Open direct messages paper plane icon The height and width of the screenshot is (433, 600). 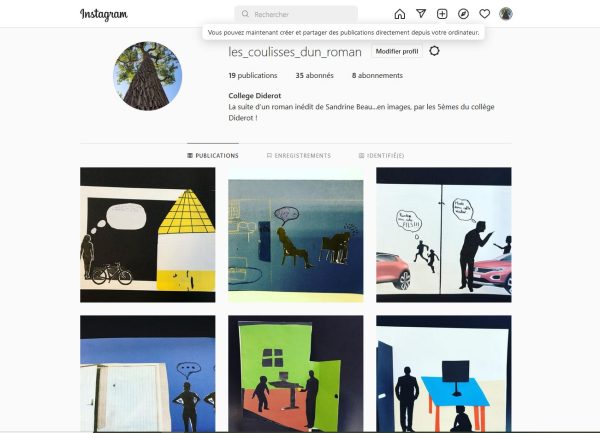[421, 14]
